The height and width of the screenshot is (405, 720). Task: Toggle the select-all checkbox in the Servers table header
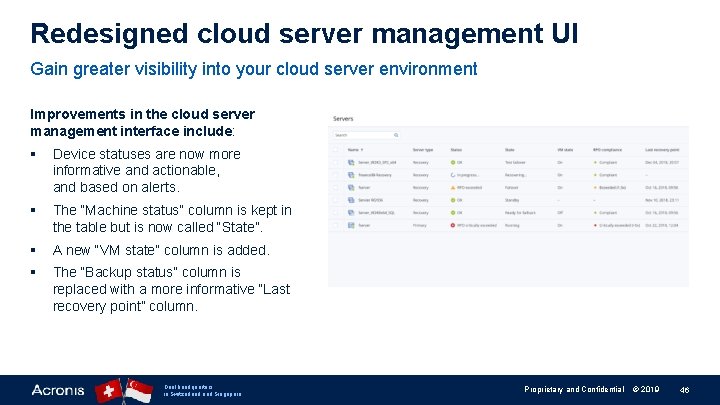point(335,150)
